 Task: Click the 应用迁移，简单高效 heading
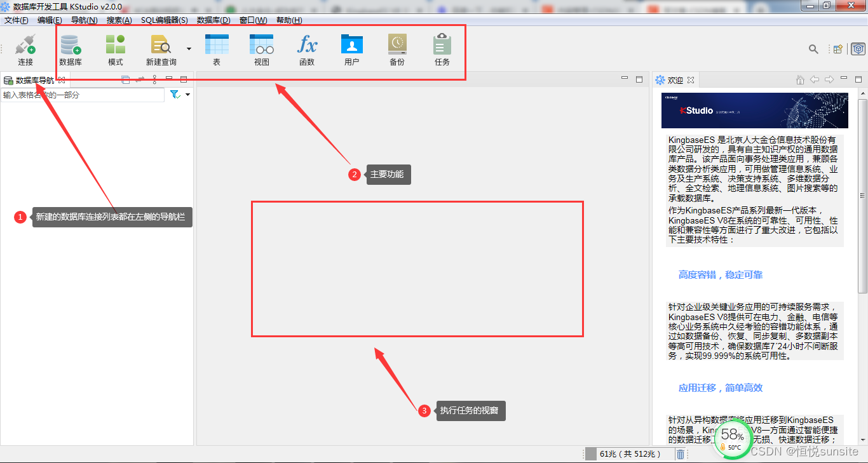pyautogui.click(x=721, y=388)
